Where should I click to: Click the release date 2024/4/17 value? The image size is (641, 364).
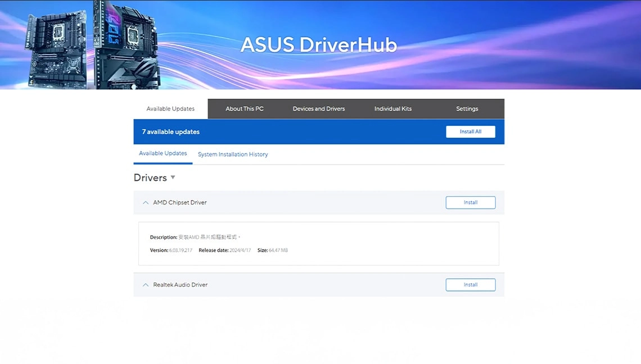pos(240,251)
